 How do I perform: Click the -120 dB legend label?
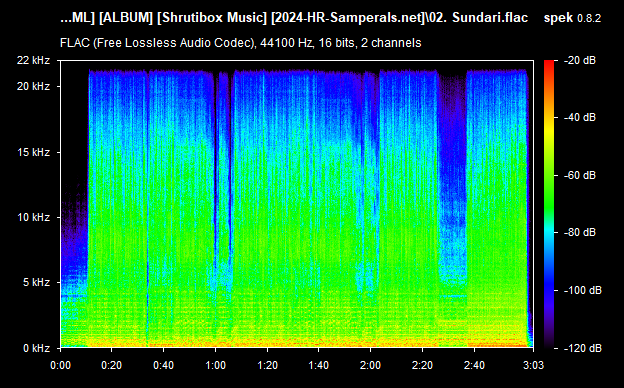coord(582,348)
